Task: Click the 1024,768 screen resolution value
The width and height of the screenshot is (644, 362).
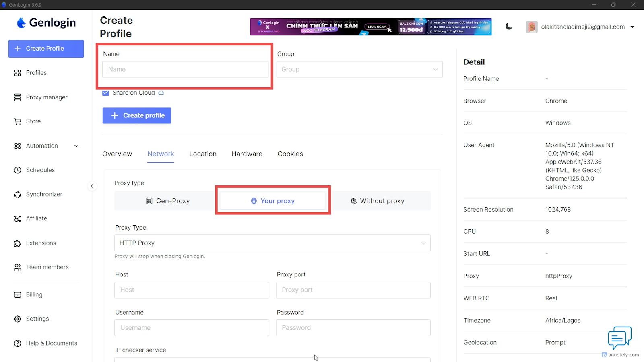Action: click(558, 210)
